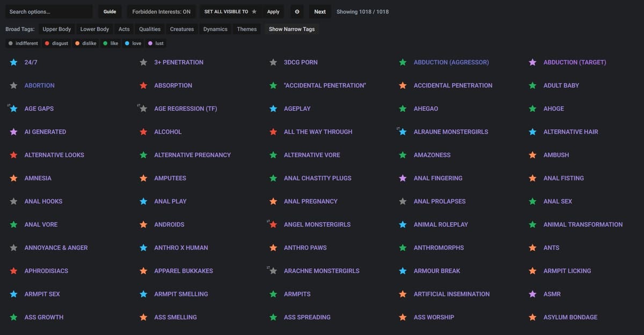Expand the Themes broad tag group
This screenshot has height=335, width=644.
[246, 29]
